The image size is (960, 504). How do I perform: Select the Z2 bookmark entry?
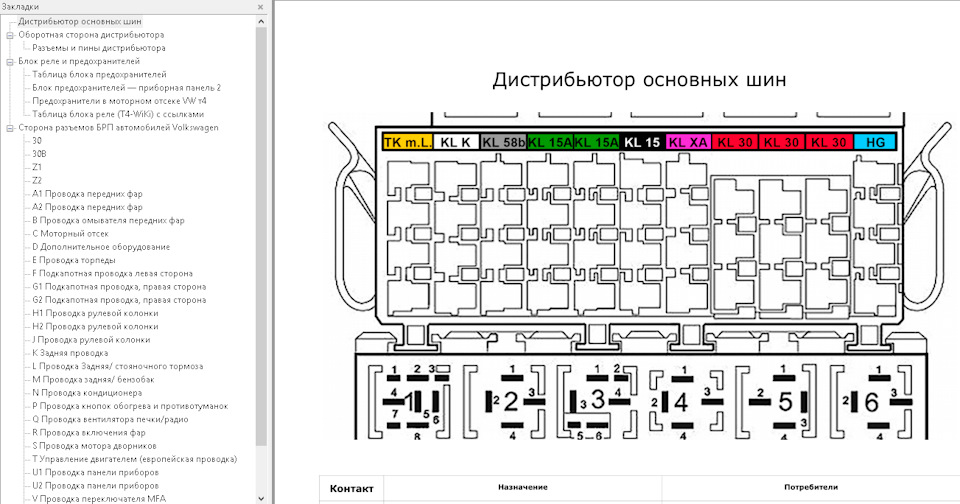37,181
